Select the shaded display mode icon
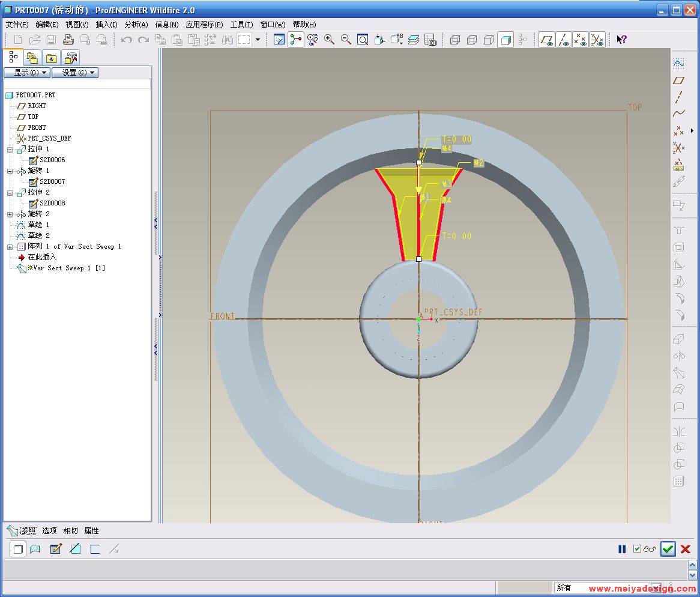Screen dimensions: 700x597 click(x=505, y=40)
